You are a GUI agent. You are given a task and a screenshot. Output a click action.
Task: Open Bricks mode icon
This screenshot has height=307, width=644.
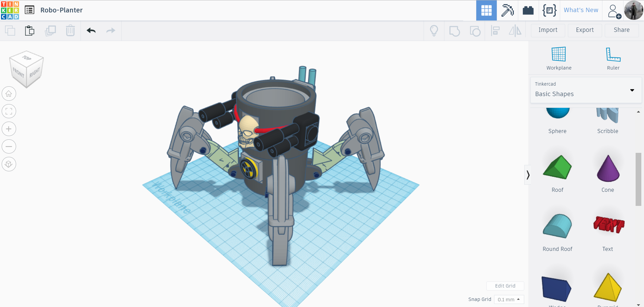(528, 10)
